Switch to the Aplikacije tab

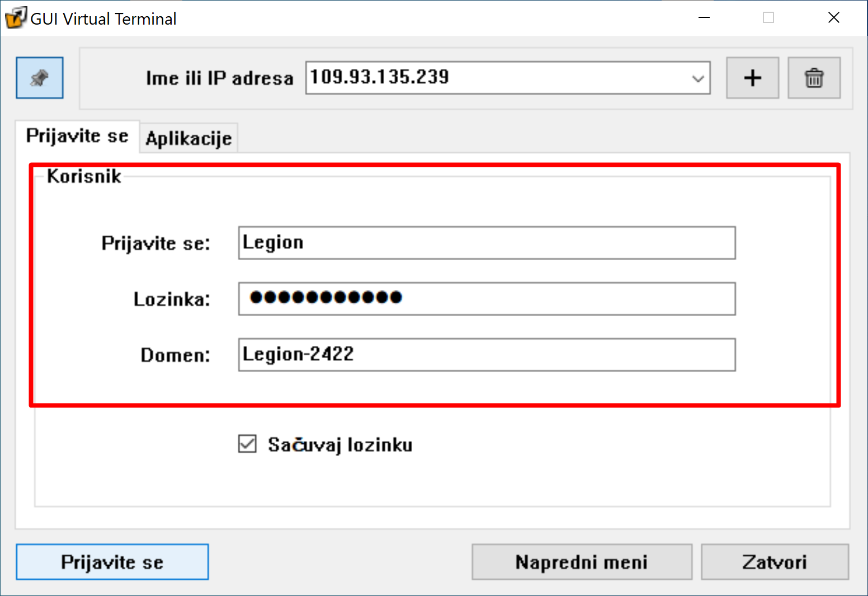188,138
